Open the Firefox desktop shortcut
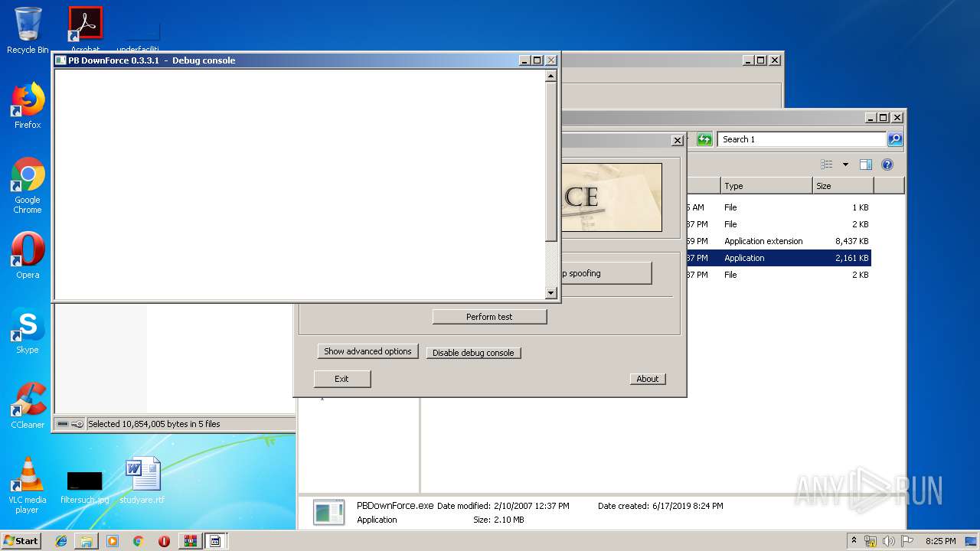This screenshot has width=980, height=551. [x=28, y=106]
